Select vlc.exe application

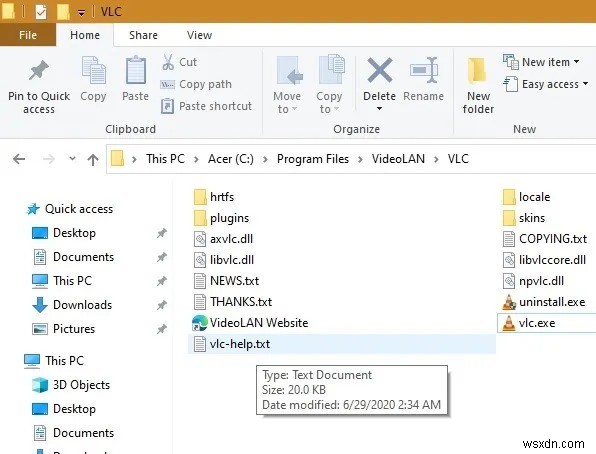pyautogui.click(x=546, y=323)
